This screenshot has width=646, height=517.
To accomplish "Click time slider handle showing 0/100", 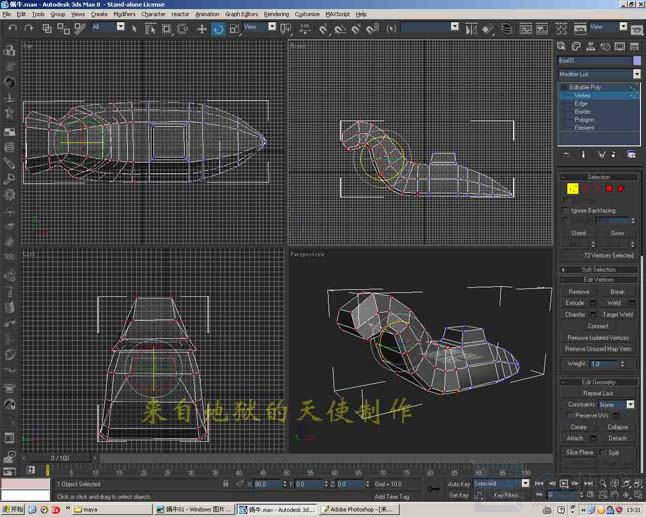I will coord(60,458).
